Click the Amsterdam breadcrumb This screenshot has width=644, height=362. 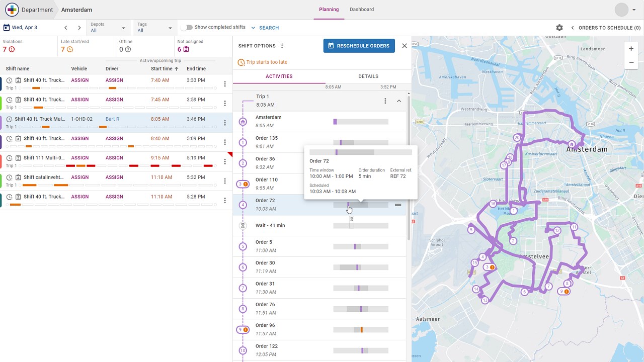click(76, 10)
